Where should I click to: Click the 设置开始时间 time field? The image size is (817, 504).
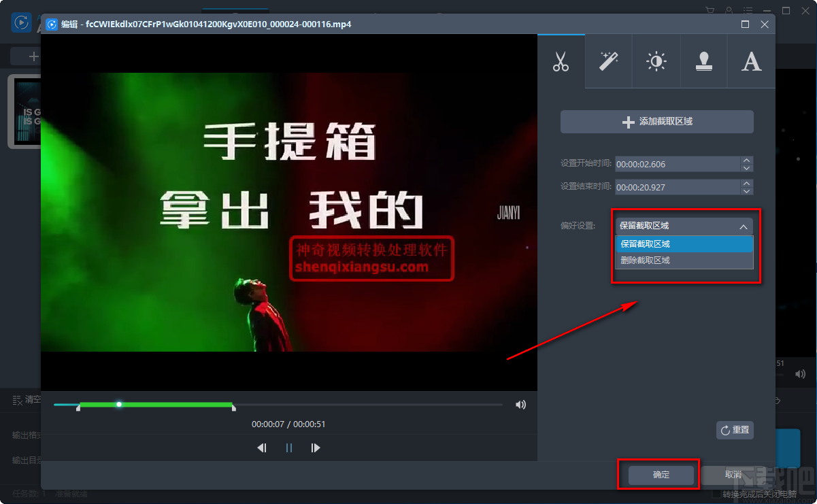coord(678,164)
